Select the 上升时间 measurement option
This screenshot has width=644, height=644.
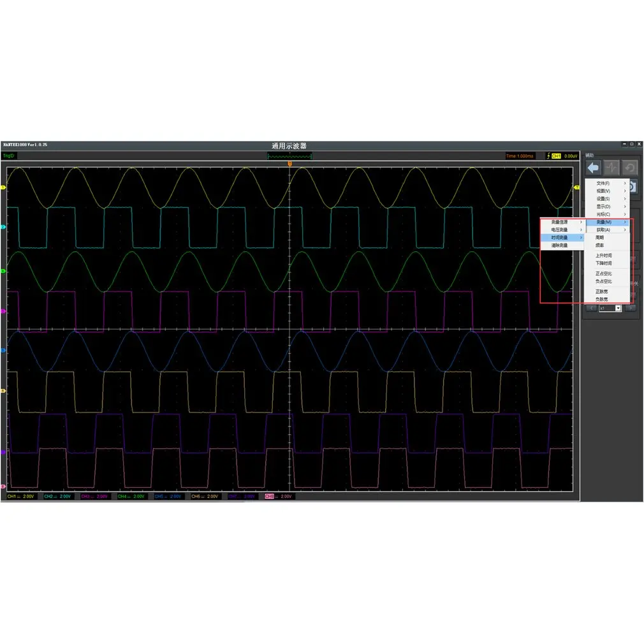pyautogui.click(x=607, y=256)
